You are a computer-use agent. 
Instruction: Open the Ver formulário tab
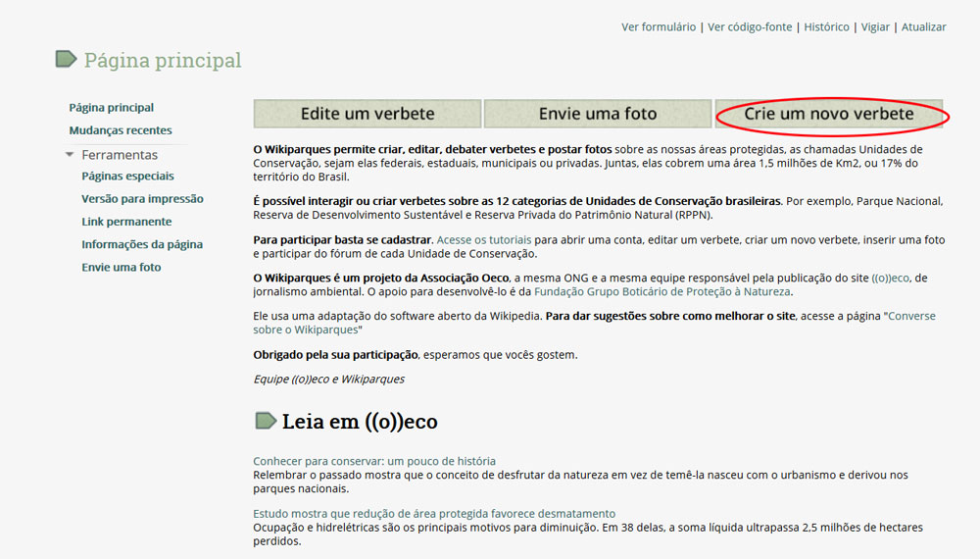(659, 26)
